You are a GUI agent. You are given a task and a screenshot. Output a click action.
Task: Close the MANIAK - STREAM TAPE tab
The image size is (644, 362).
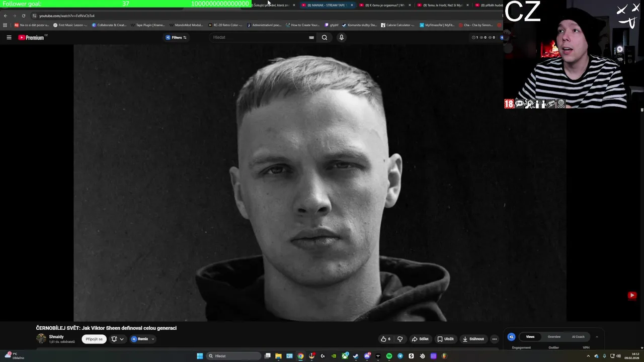point(352,5)
